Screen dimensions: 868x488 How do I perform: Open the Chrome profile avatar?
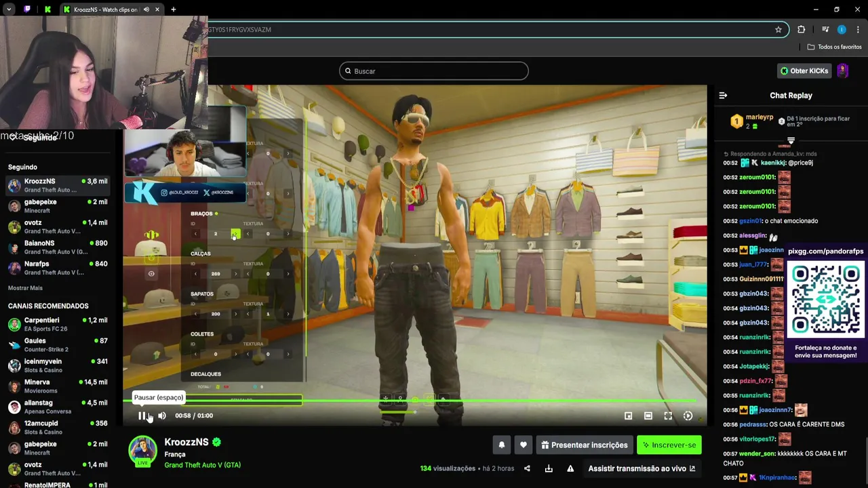point(842,29)
